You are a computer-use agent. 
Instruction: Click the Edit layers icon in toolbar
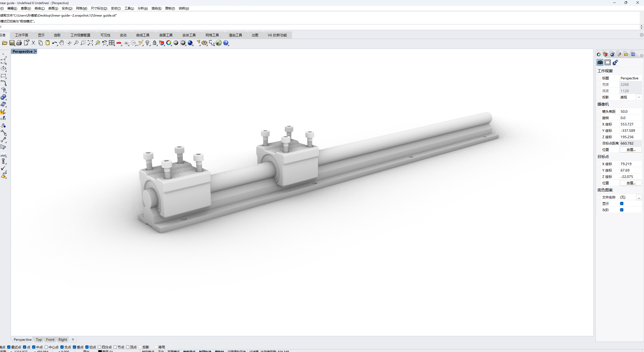(x=162, y=43)
